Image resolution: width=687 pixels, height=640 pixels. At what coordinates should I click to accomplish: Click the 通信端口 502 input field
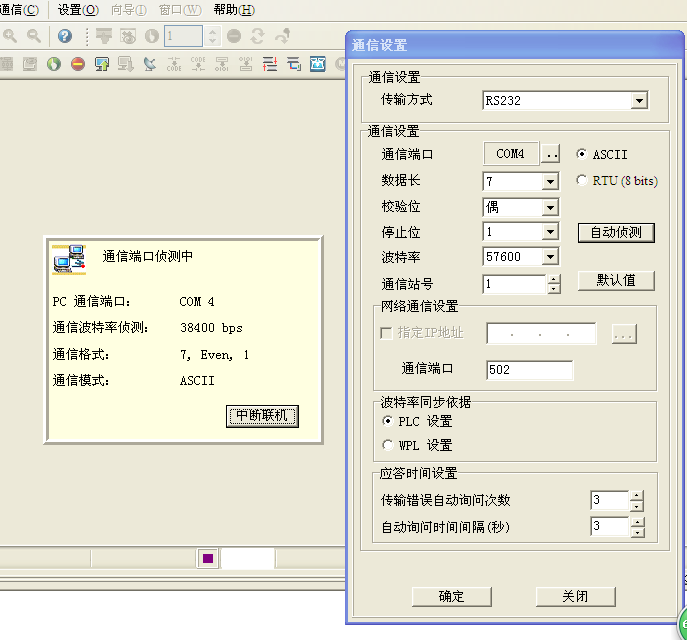(529, 370)
